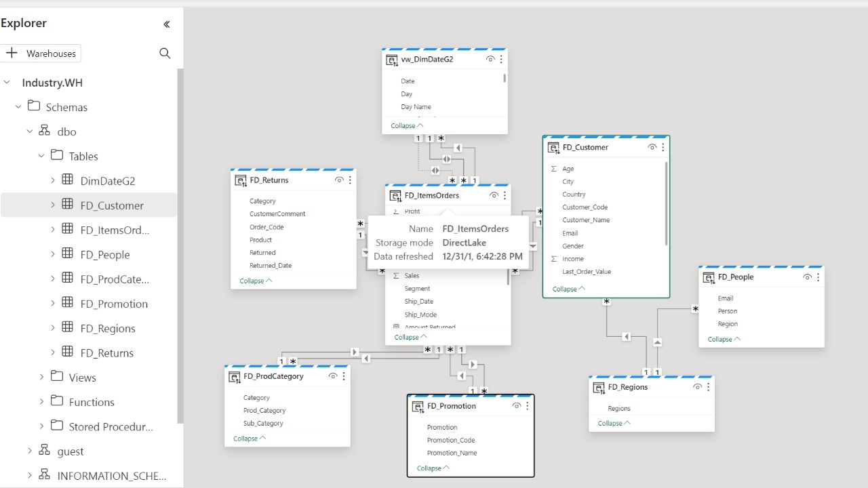Select FD_ItemsOrd... table in Explorer

click(x=115, y=230)
